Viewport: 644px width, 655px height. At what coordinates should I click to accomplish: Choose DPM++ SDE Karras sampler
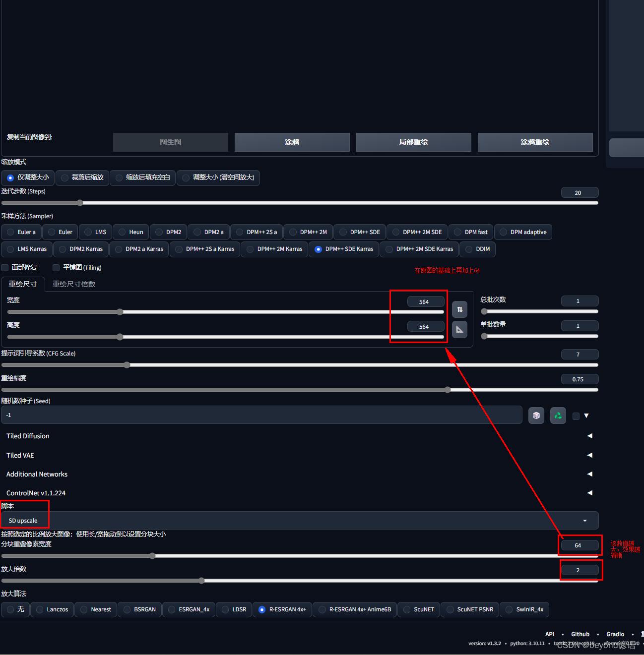[x=344, y=249]
